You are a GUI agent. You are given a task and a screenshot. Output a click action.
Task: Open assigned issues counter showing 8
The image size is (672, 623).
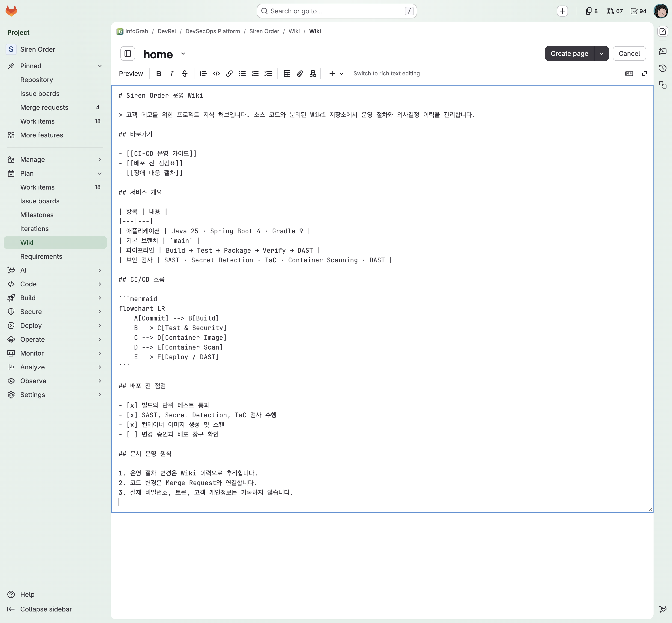[x=592, y=11]
